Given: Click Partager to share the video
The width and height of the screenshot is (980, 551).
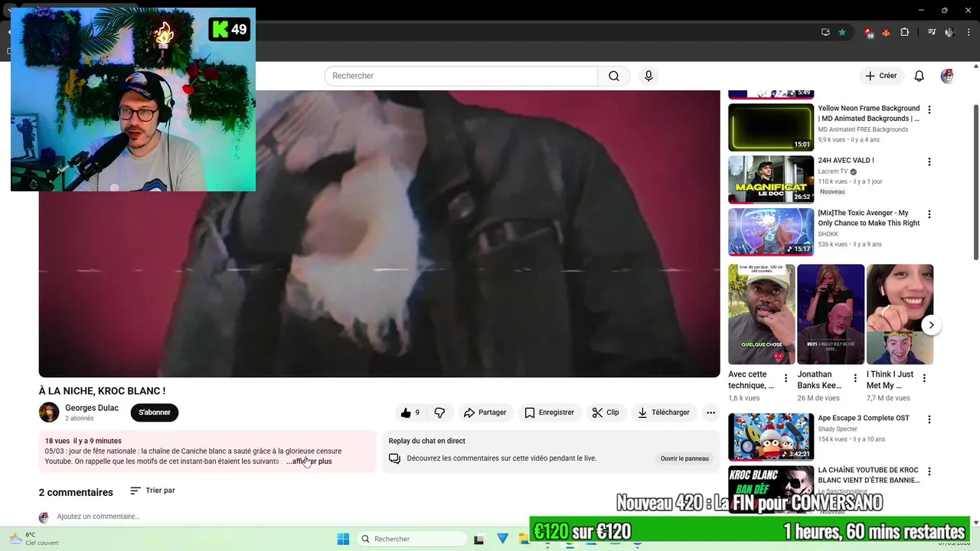Looking at the screenshot, I should pos(485,412).
